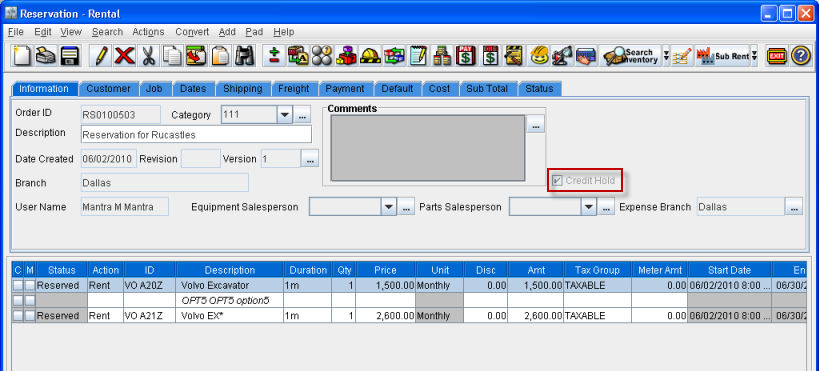Expand the Search Inventory dropdown arrow

click(666, 56)
